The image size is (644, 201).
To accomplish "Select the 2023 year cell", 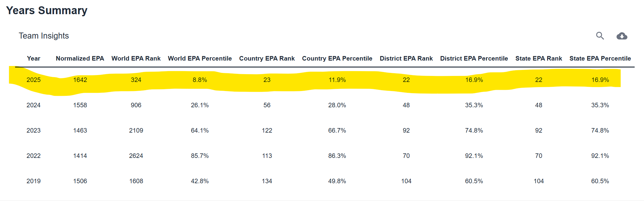I will (33, 130).
